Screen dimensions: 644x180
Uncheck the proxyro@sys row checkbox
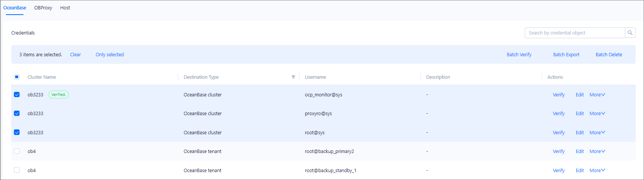[17, 113]
